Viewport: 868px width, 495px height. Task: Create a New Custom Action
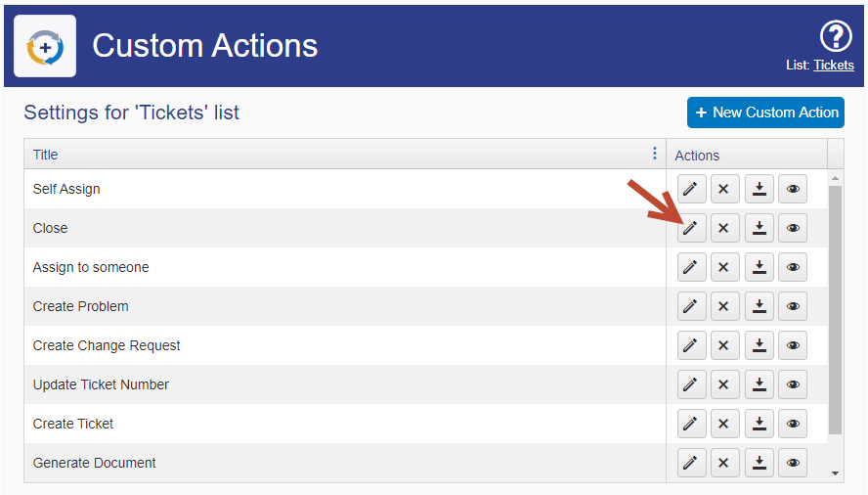(765, 112)
